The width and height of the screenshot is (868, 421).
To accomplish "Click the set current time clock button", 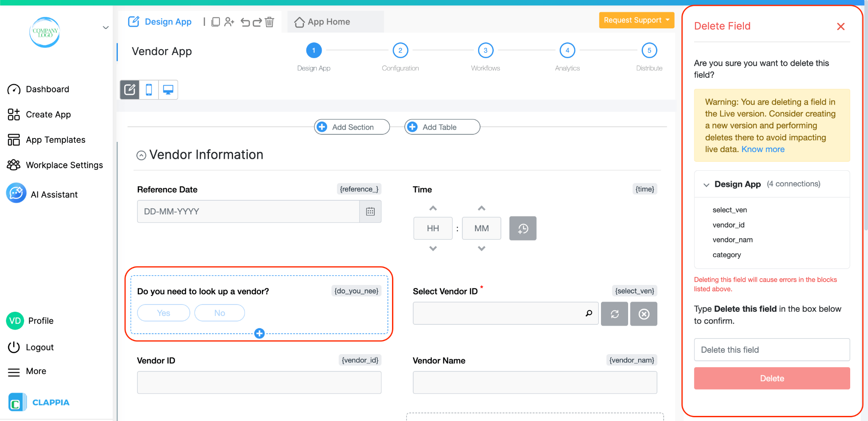I will [523, 228].
